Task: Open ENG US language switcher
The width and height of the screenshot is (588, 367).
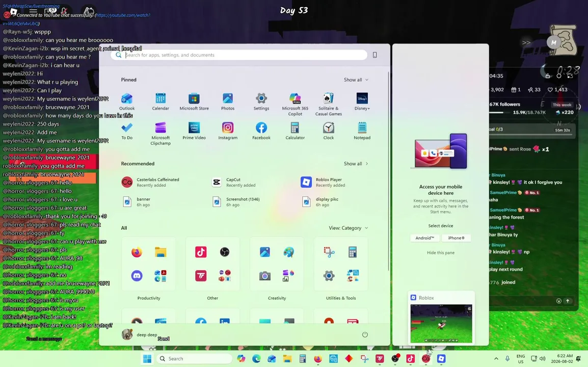Action: (521, 359)
